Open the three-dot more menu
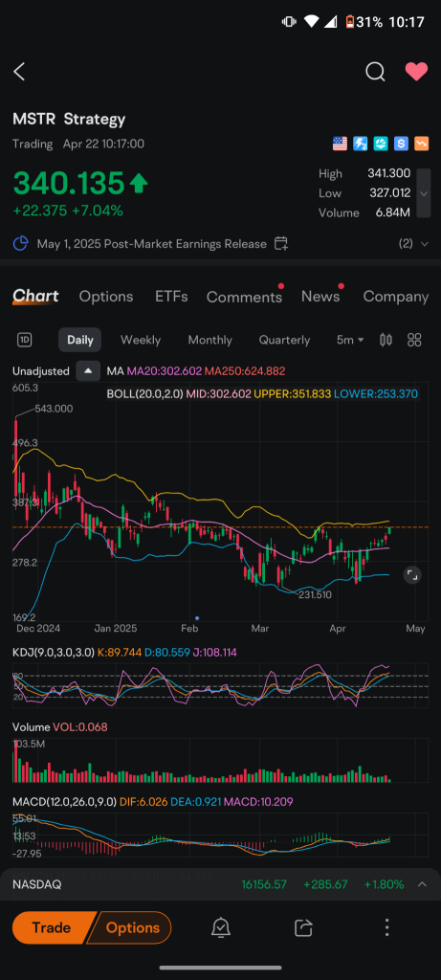 (x=386, y=927)
